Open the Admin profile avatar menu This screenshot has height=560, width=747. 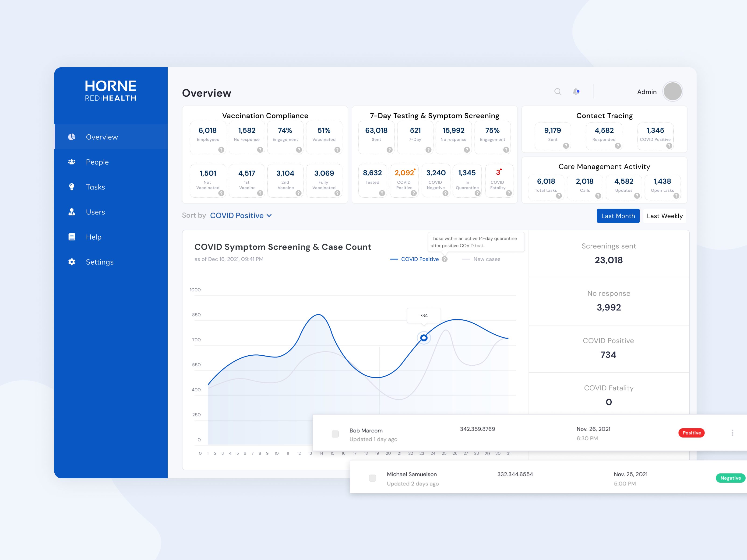pyautogui.click(x=672, y=91)
